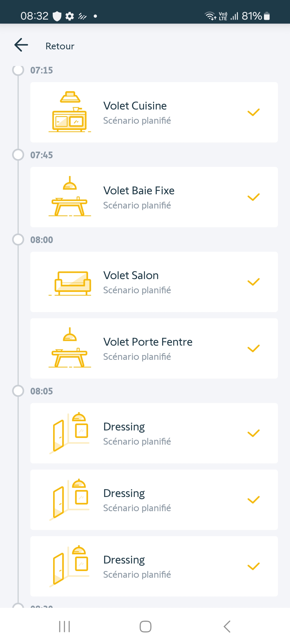Viewport: 290px width, 644px height.
Task: Tap the Volet Baie Fixe dining table icon
Action: [70, 196]
